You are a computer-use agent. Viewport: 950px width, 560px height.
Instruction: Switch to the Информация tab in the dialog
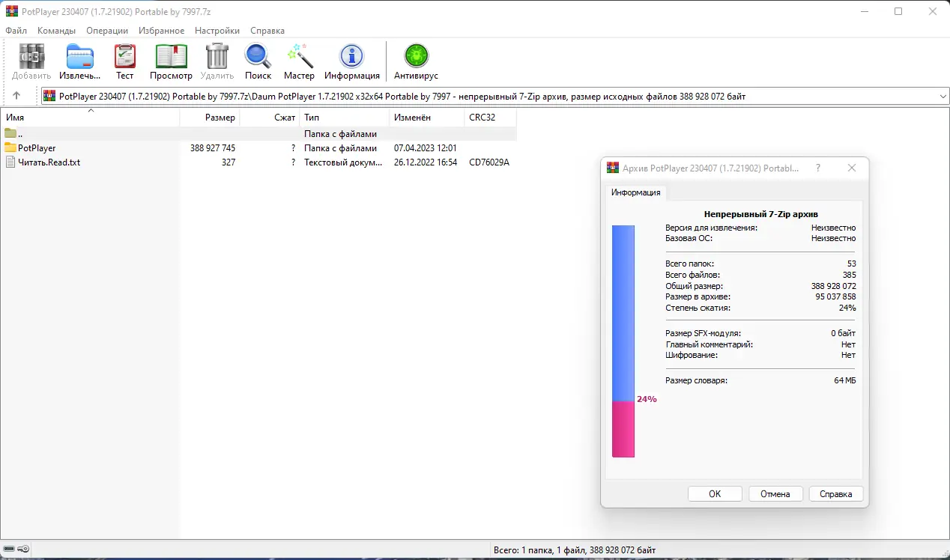point(636,192)
